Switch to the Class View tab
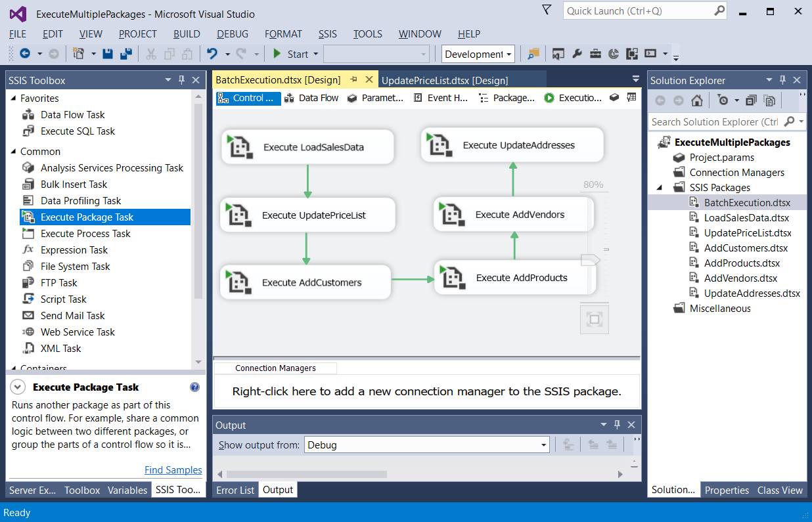Image resolution: width=812 pixels, height=522 pixels. (780, 490)
